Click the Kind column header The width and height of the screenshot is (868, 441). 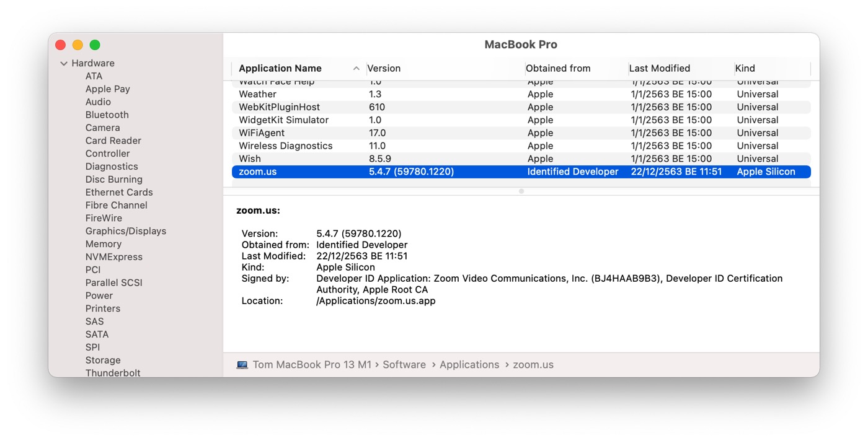pos(745,68)
